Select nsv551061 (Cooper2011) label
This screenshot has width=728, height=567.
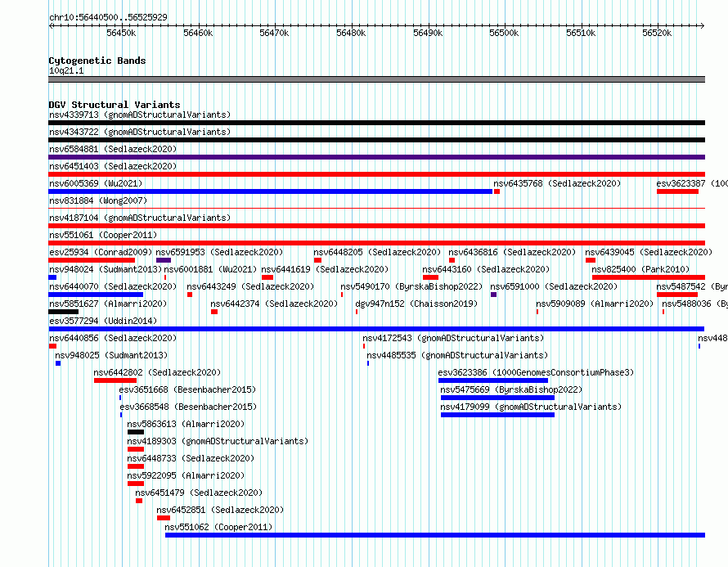click(x=103, y=235)
